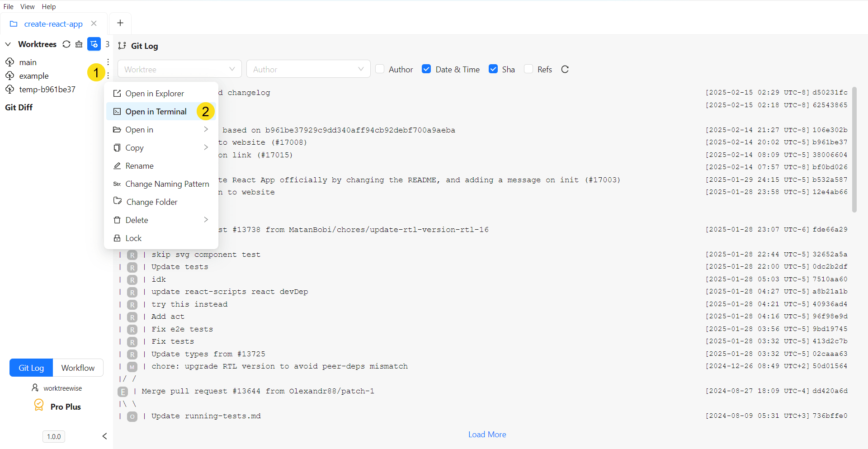Prune worktrees with the broom icon
Image resolution: width=868 pixels, height=449 pixels.
(x=79, y=44)
